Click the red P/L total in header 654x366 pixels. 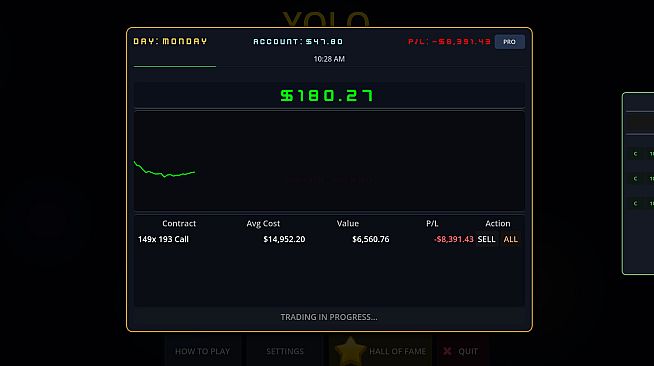449,42
